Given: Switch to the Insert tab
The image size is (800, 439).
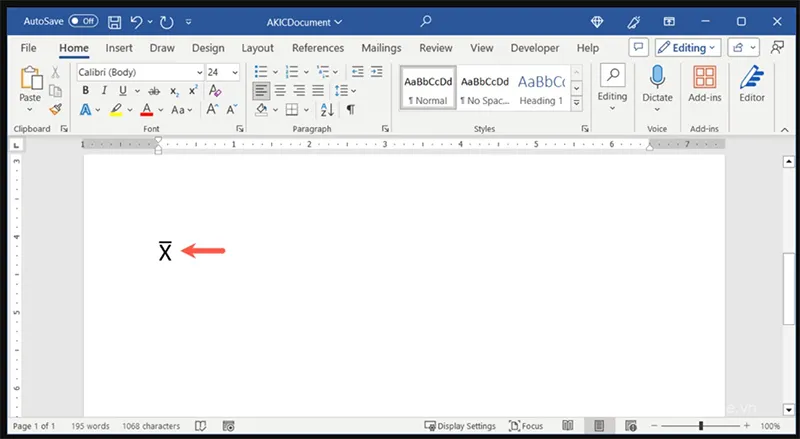Looking at the screenshot, I should pyautogui.click(x=119, y=48).
